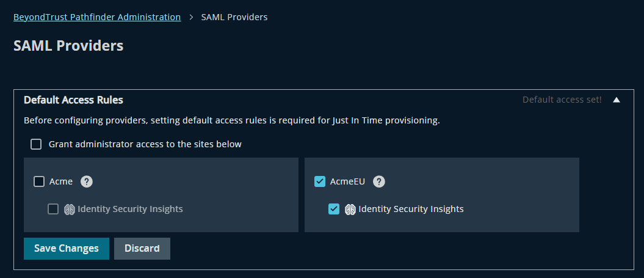Click the Acme site label
The height and width of the screenshot is (278, 644).
click(x=61, y=181)
